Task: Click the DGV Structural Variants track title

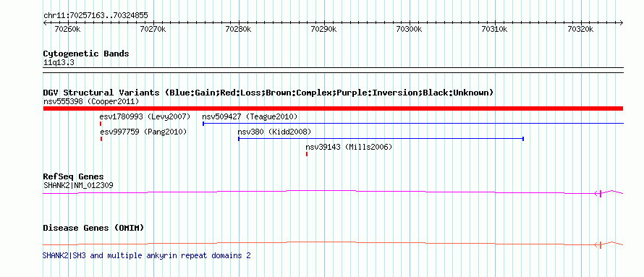Action: pos(268,93)
